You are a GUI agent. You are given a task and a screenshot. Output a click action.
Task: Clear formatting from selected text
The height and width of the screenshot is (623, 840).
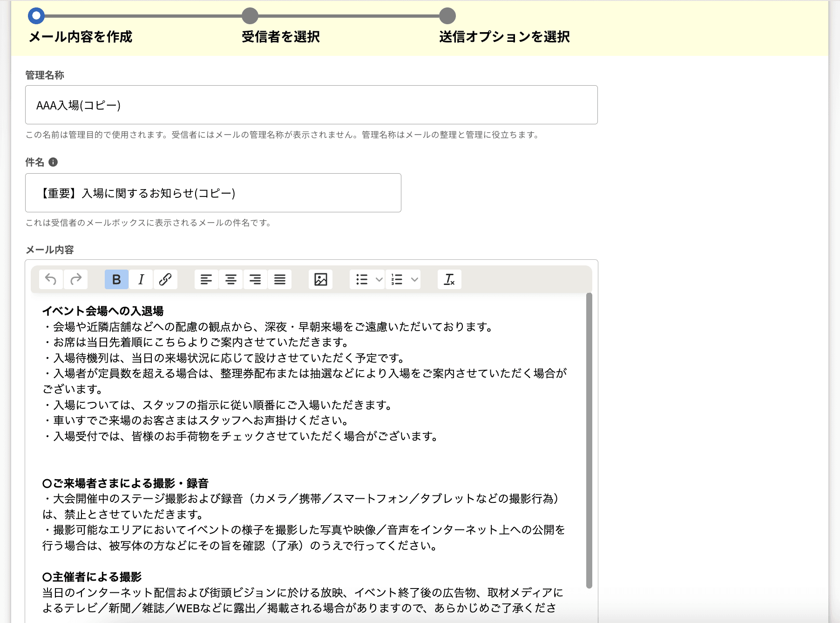(449, 279)
